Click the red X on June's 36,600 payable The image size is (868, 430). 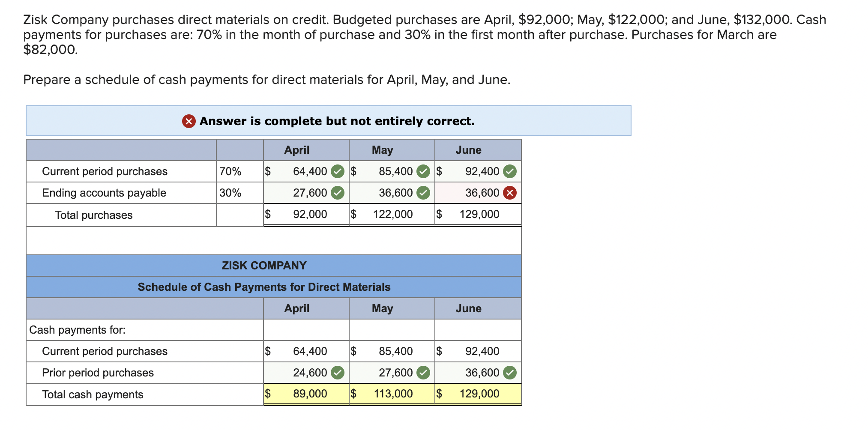pos(510,193)
